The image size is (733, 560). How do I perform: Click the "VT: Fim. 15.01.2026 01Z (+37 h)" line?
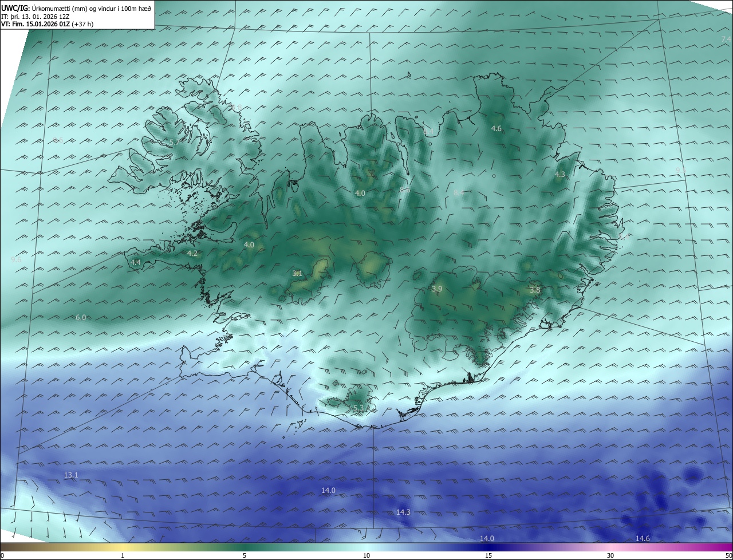point(47,24)
